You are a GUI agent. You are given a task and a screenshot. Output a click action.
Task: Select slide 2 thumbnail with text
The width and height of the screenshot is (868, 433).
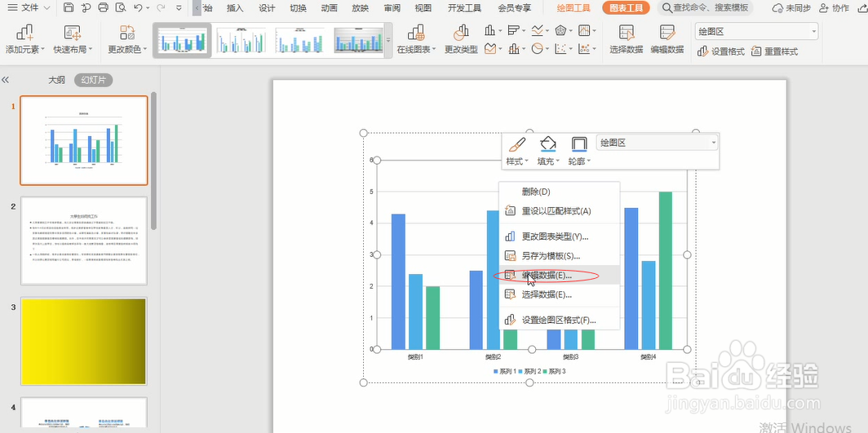(x=83, y=241)
